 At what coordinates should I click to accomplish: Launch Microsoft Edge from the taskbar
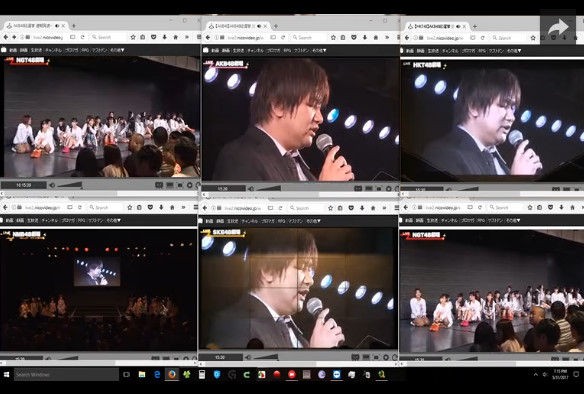[157, 374]
